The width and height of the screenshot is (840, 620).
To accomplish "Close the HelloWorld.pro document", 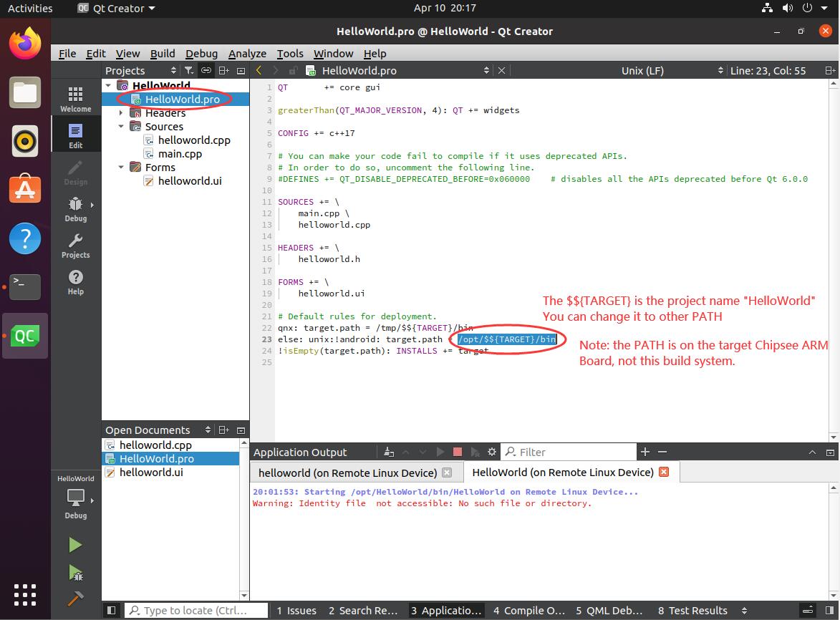I will click(x=501, y=70).
